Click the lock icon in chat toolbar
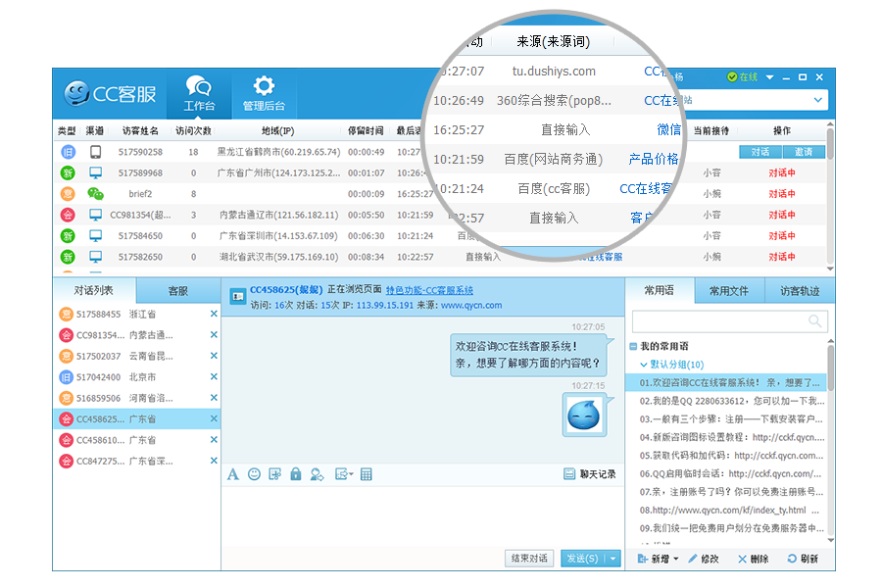The image size is (882, 588). click(x=296, y=474)
